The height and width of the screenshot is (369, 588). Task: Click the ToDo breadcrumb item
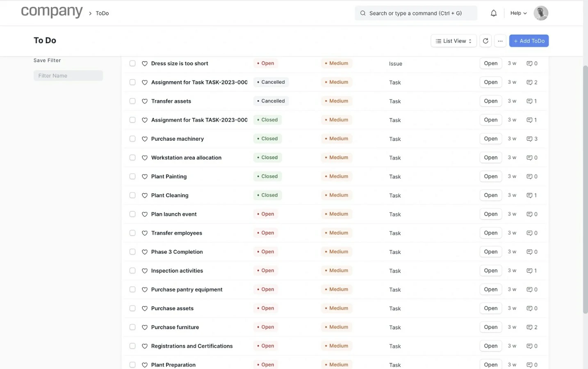102,13
